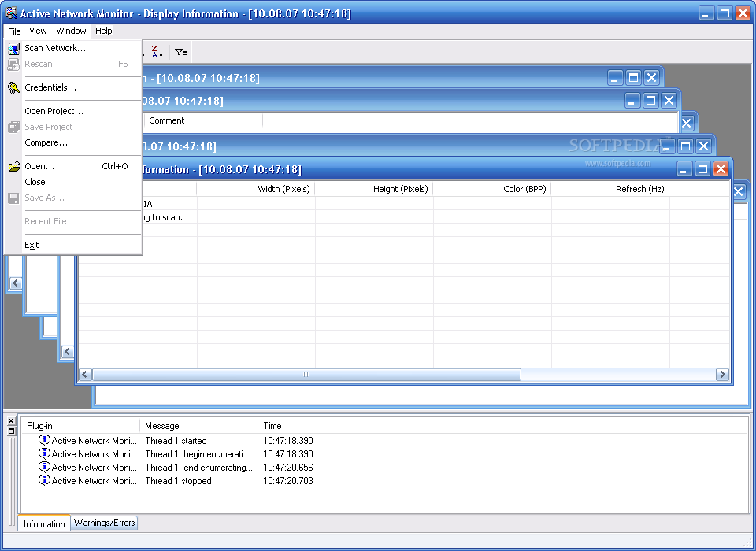Screen dimensions: 756x551
Task: Select Credentials... in the File menu
Action: tap(74, 87)
